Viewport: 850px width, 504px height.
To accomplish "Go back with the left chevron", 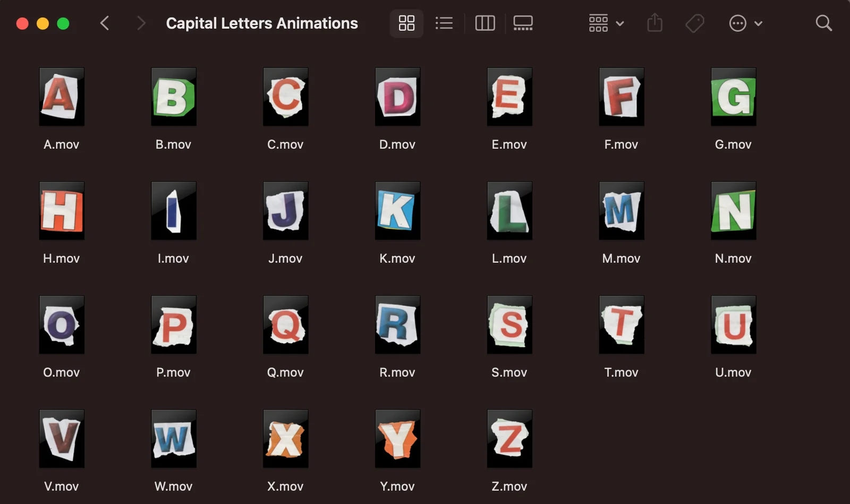I will [105, 23].
